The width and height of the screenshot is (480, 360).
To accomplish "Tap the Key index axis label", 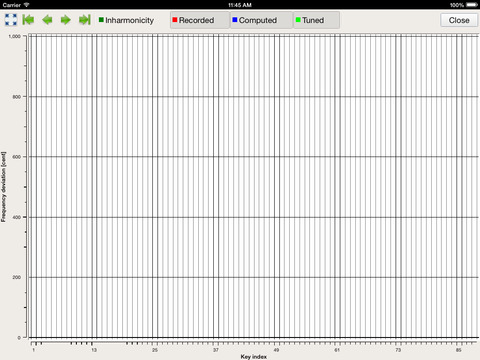I will [x=254, y=357].
